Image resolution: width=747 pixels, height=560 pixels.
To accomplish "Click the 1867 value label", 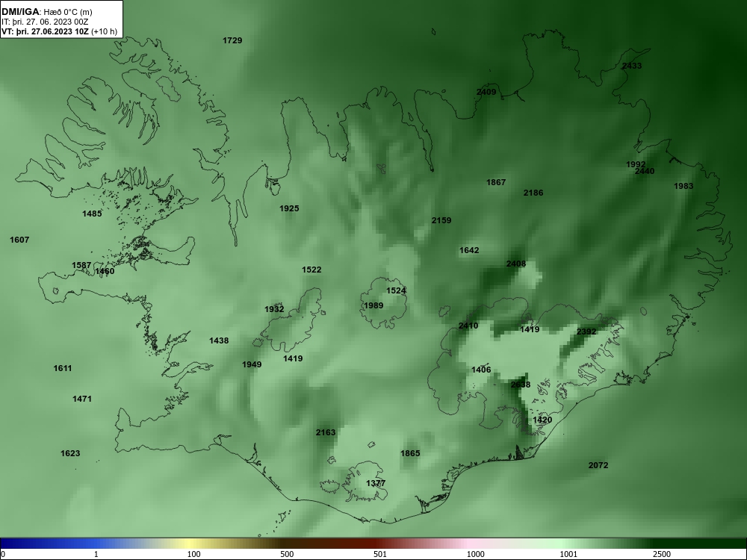I will 496,182.
